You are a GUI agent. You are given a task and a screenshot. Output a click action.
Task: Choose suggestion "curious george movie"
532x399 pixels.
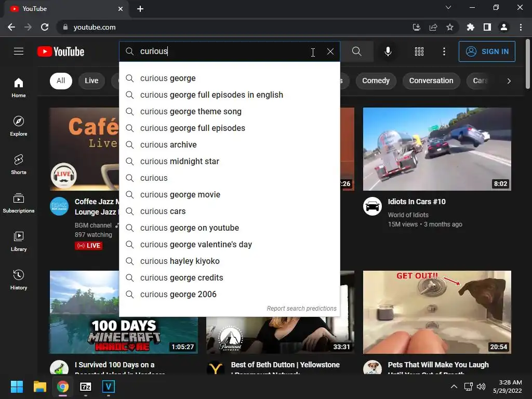pos(230,195)
